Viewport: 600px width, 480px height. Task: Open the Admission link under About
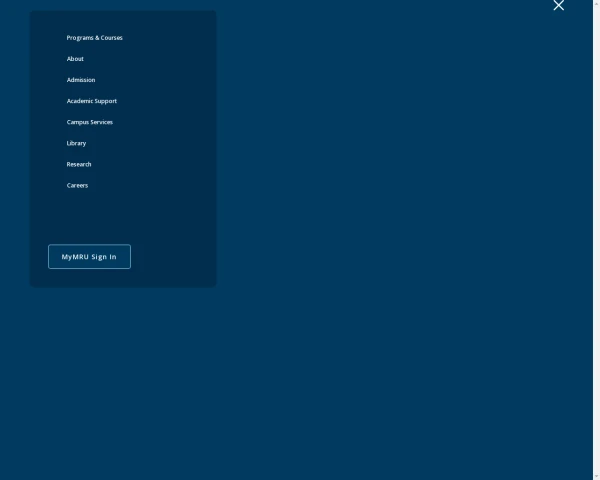pyautogui.click(x=81, y=80)
